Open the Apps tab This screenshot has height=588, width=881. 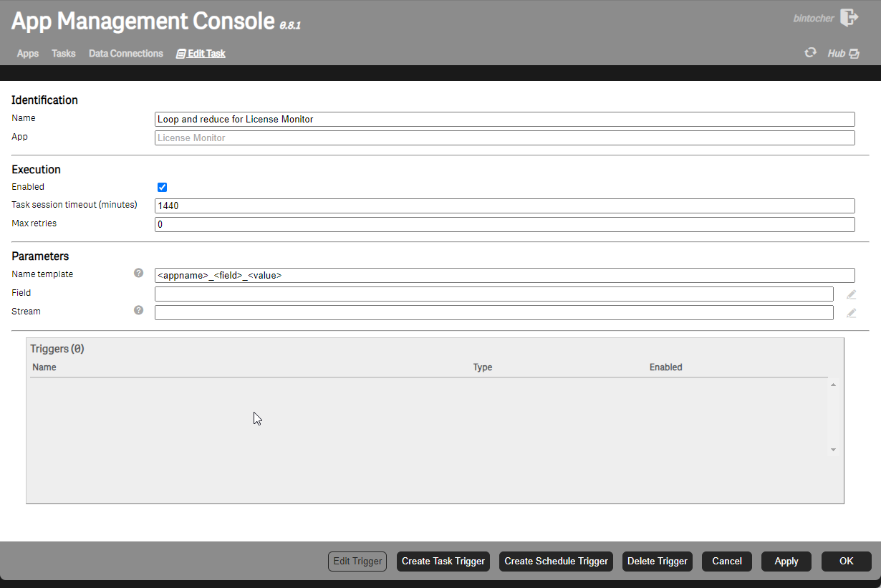pyautogui.click(x=28, y=54)
